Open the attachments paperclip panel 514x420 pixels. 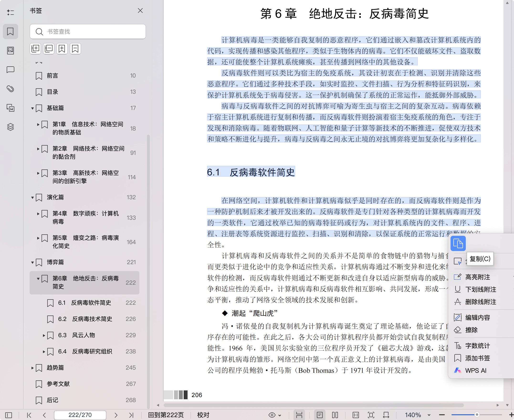[10, 89]
